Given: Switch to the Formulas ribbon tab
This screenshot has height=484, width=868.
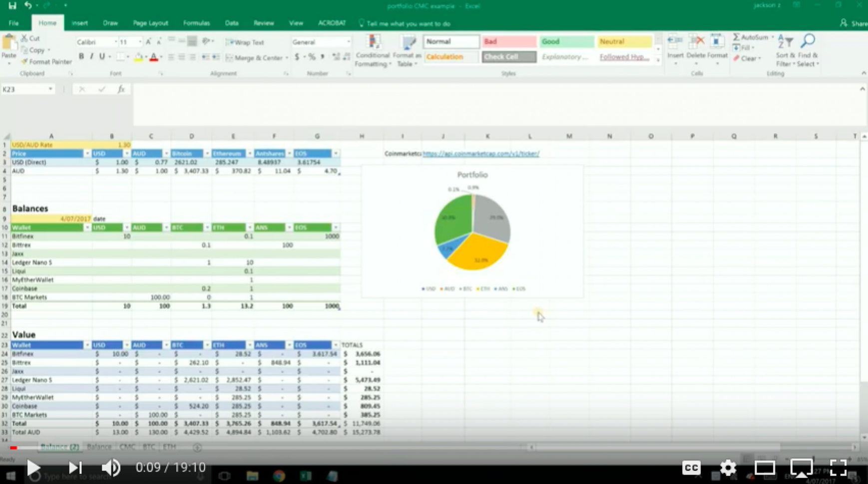Looking at the screenshot, I should 197,23.
